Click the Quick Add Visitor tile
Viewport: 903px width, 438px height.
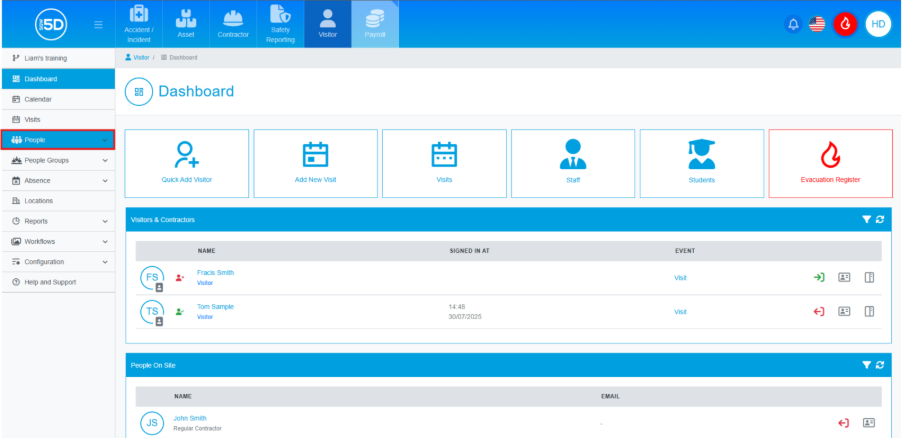click(x=187, y=163)
